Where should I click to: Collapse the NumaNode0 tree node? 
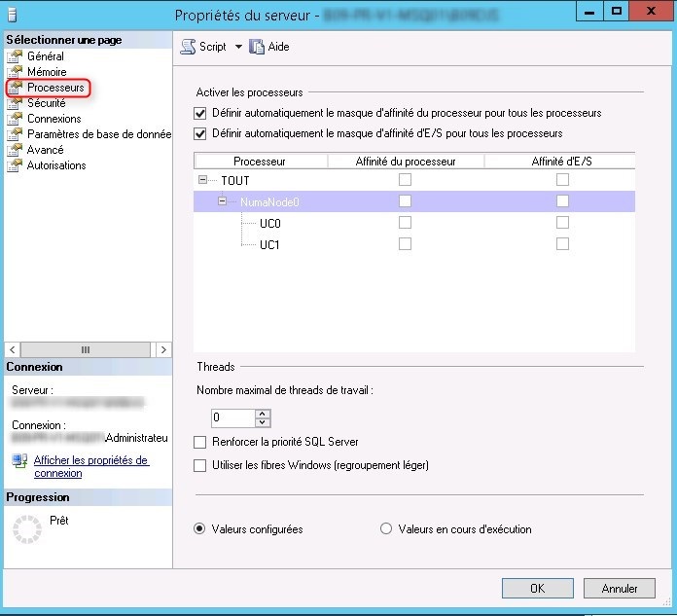pos(222,201)
